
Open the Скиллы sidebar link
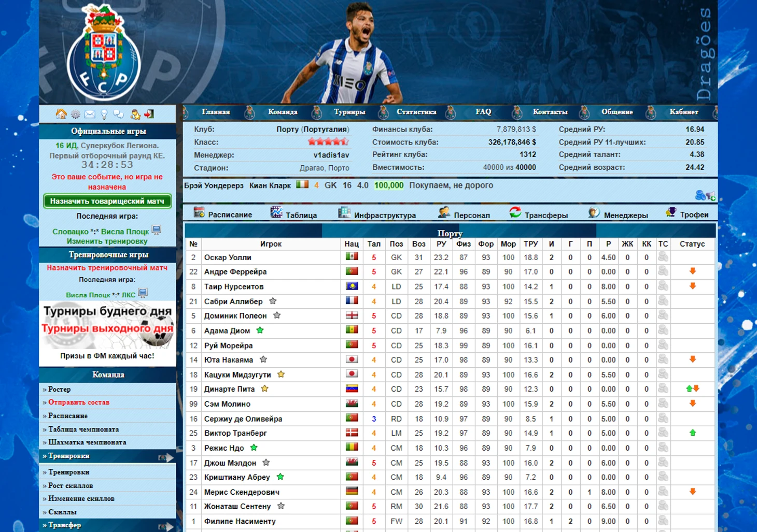62,512
